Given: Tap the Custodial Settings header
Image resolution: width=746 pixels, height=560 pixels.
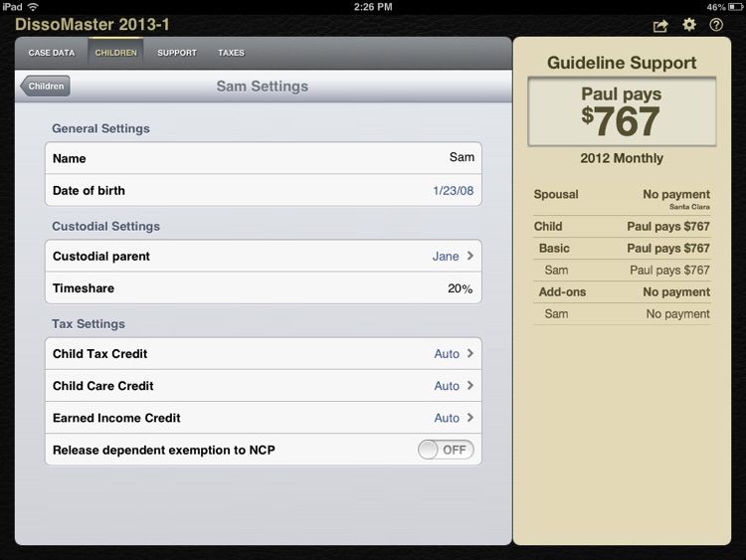Looking at the screenshot, I should tap(105, 227).
